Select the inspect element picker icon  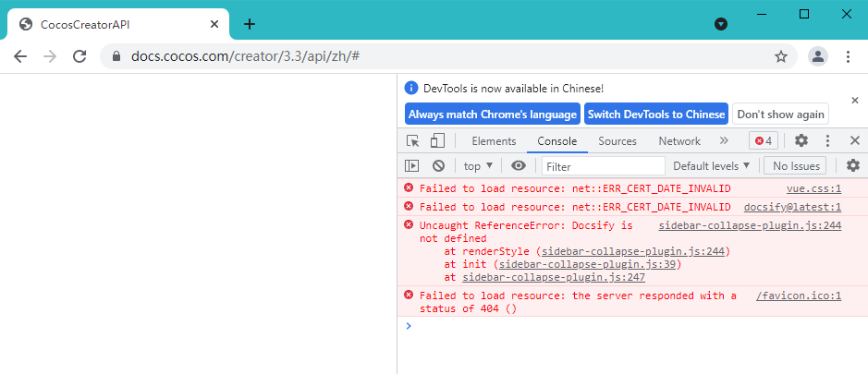click(x=413, y=141)
